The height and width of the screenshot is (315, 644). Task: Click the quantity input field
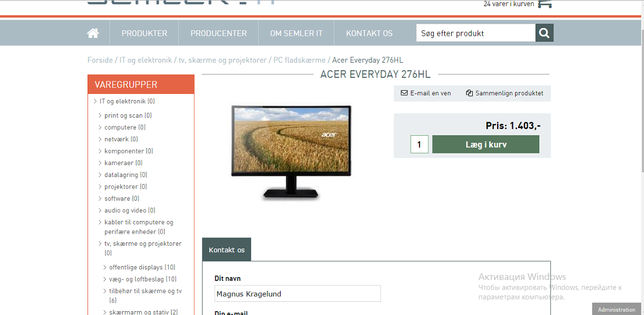pyautogui.click(x=419, y=145)
